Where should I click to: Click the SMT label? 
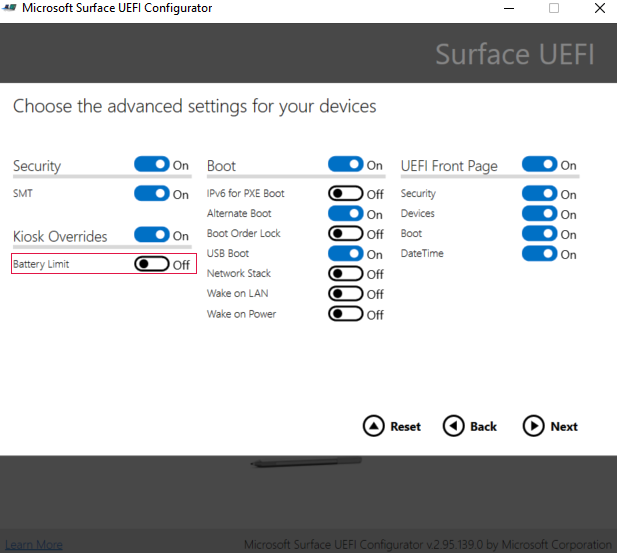[23, 193]
